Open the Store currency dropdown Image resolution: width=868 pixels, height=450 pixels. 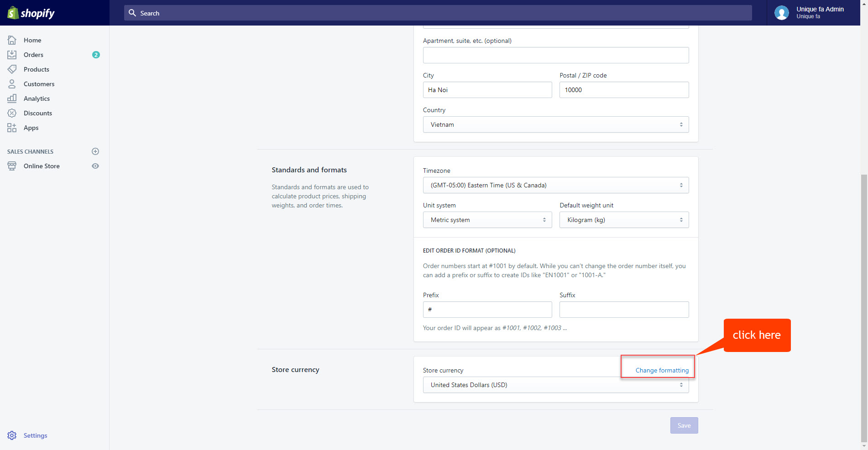[556, 385]
